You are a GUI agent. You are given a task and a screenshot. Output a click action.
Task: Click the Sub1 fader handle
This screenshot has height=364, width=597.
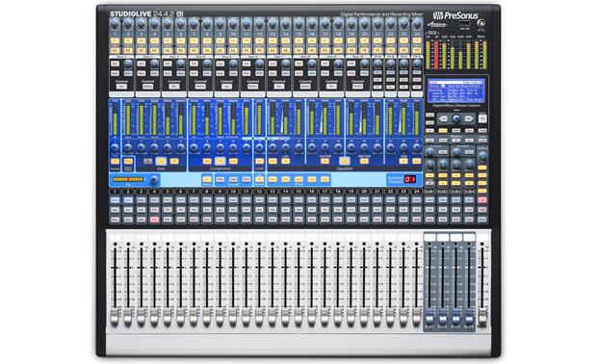coord(429,316)
